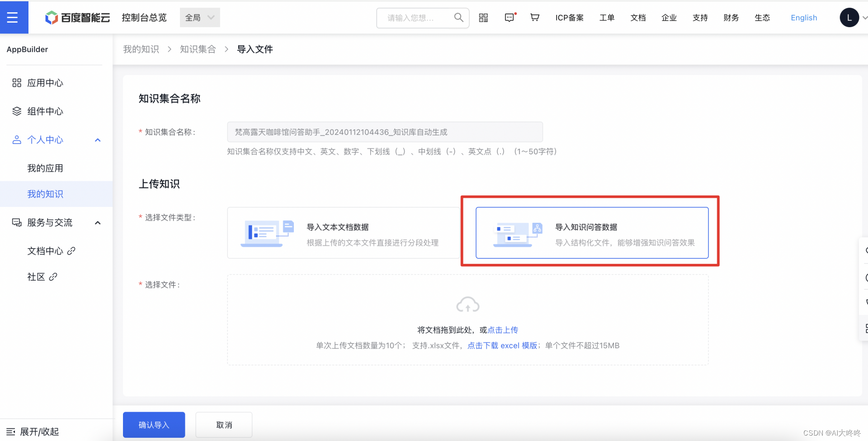
Task: Expand the user avatar account menu
Action: 850,17
